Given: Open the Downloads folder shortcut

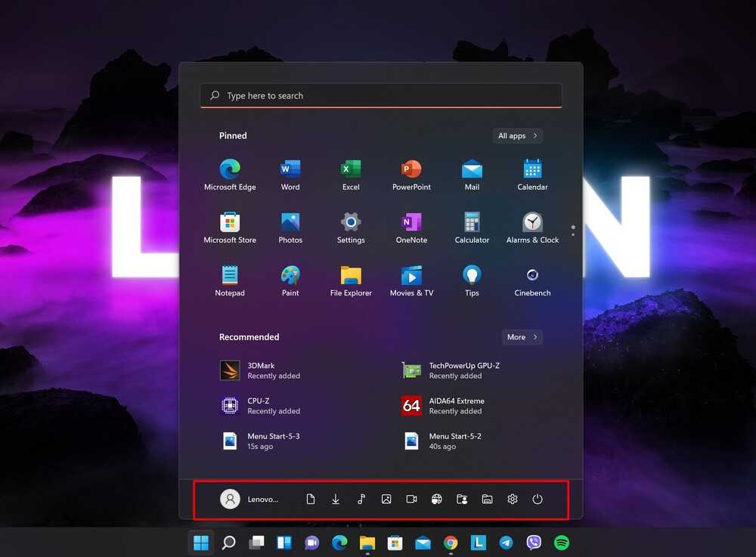Looking at the screenshot, I should [x=336, y=499].
